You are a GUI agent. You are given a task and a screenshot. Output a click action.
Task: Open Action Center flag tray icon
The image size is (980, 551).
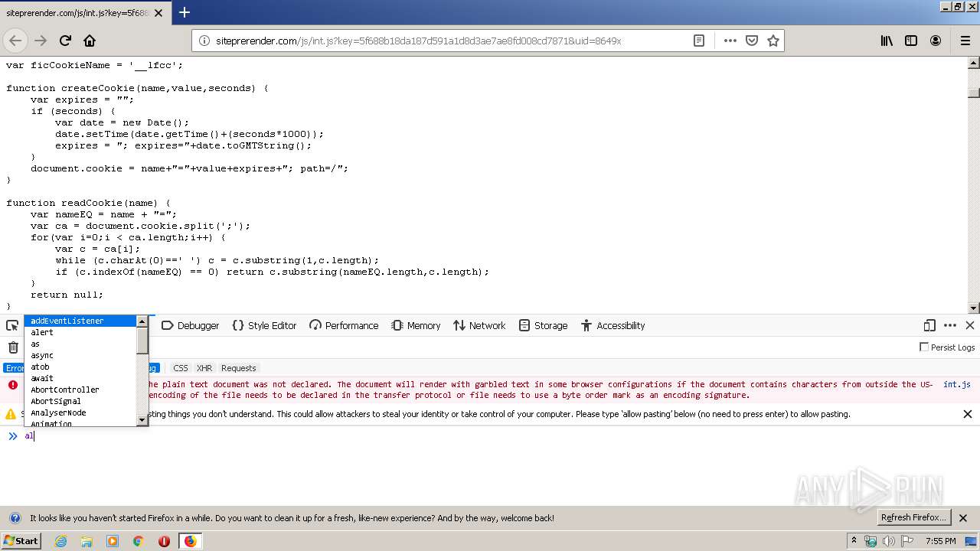(x=906, y=541)
